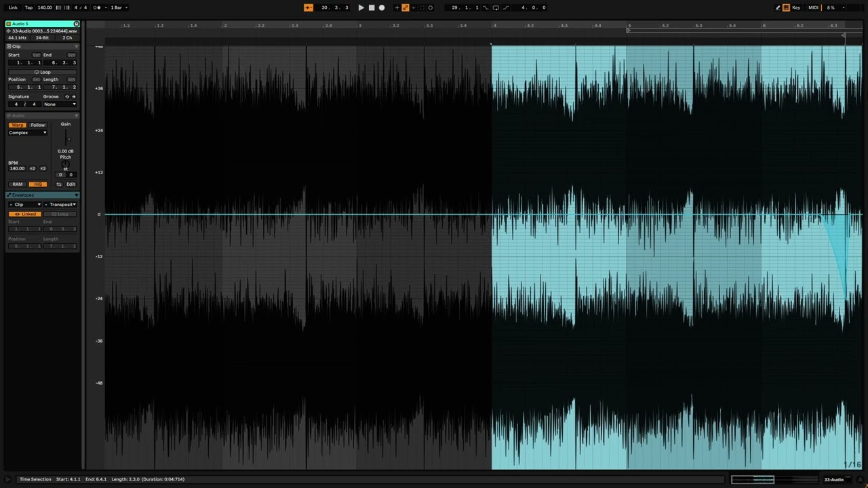Viewport: 868px width, 488px height.
Task: Open the metronome settings dropdown
Action: tap(106, 7)
